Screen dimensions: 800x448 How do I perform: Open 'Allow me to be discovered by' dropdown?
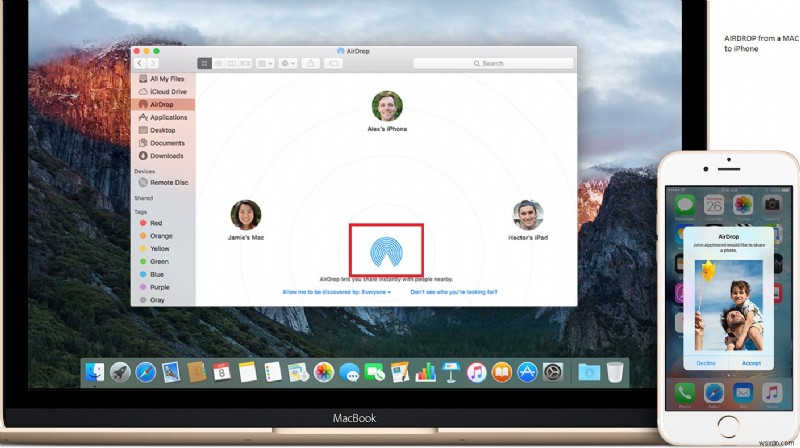point(337,292)
